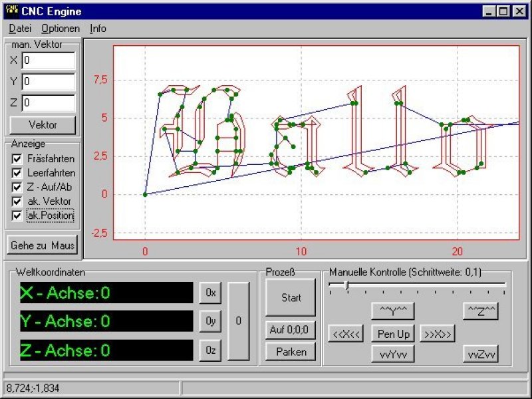
Task: Click the Parken button
Action: 291,352
